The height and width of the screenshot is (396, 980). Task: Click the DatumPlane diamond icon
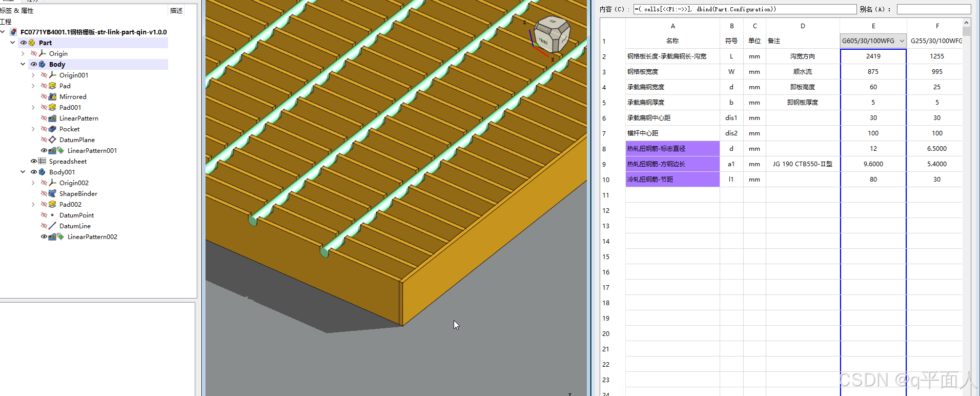[52, 140]
